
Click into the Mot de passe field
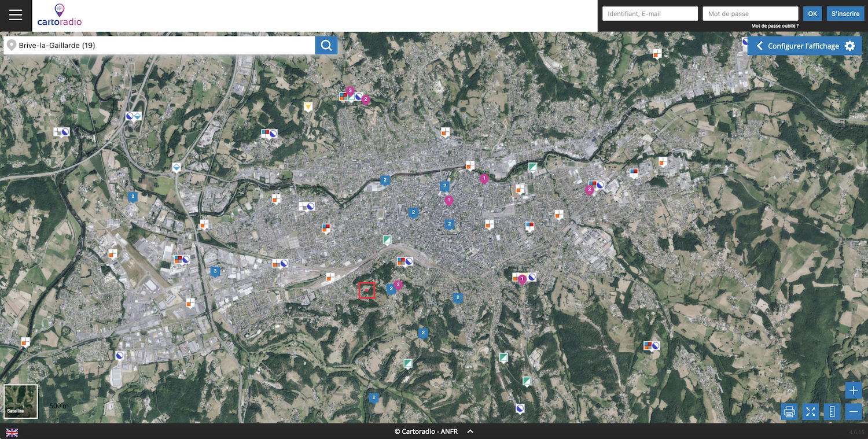[750, 13]
